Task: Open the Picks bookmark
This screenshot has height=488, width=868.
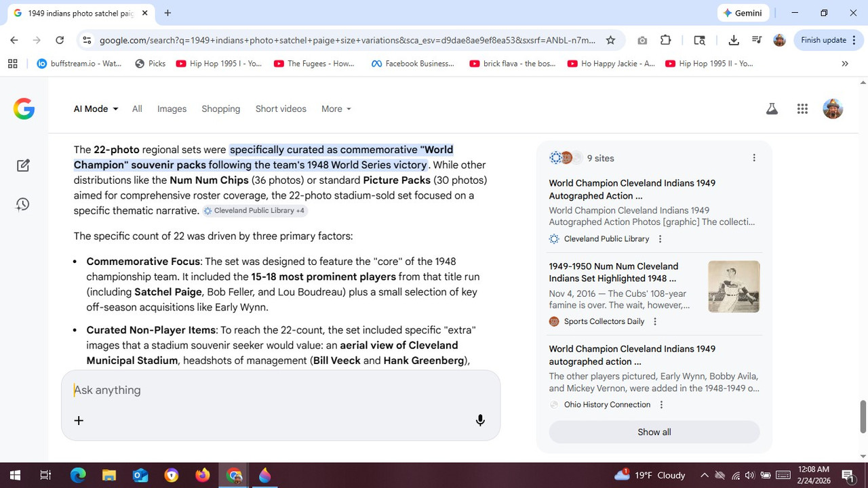Action: click(150, 64)
